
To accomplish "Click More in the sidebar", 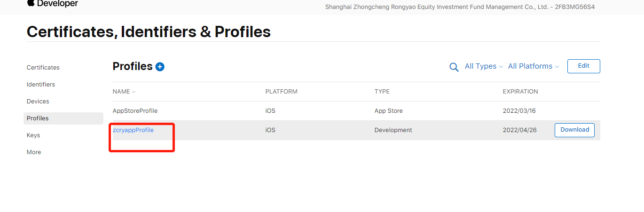I will [x=34, y=152].
